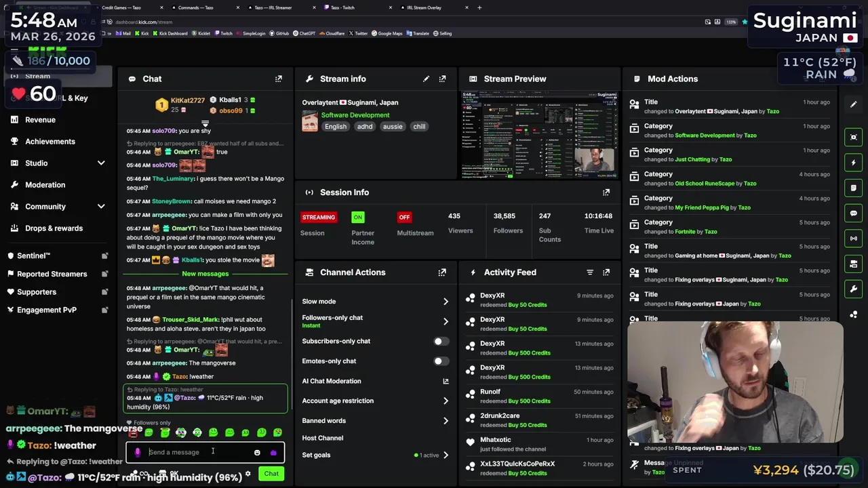Click the New messages divider in chat

click(205, 274)
